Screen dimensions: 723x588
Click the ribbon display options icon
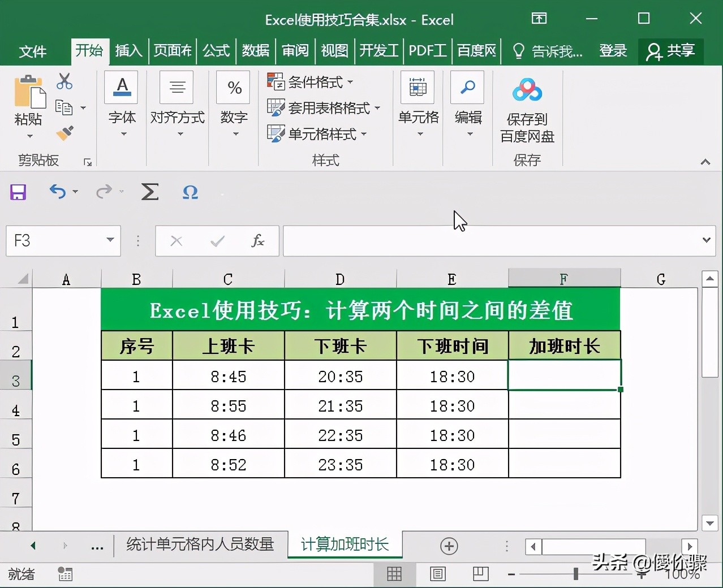539,19
